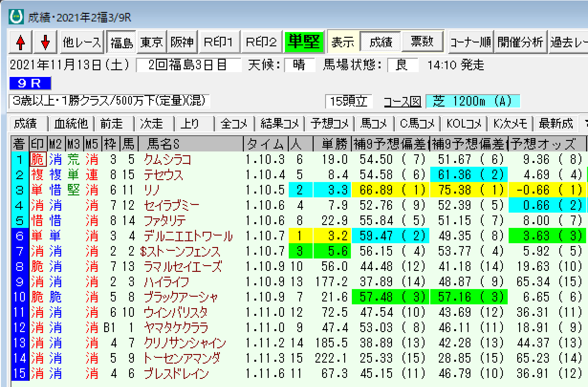
Task: Click the red down arrow button
Action: click(45, 43)
